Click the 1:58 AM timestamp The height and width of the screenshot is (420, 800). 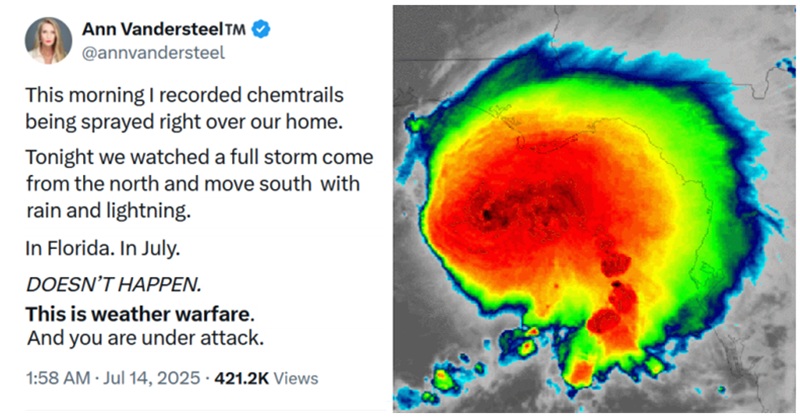tap(58, 378)
